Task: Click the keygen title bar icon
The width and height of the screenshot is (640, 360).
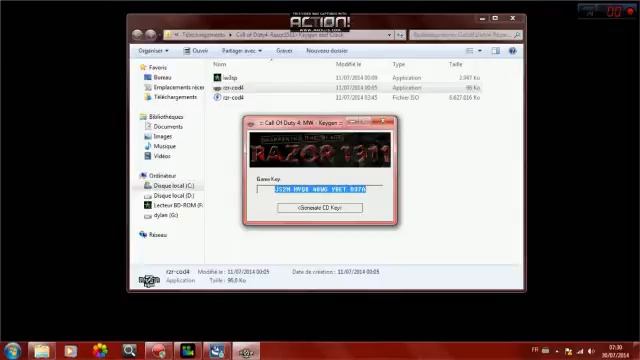Action: (x=251, y=123)
